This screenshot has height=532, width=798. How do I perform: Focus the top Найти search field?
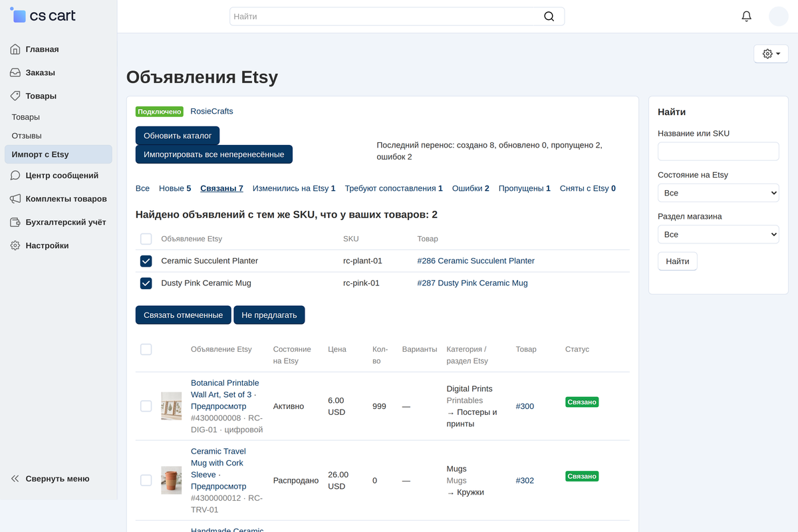(397, 17)
